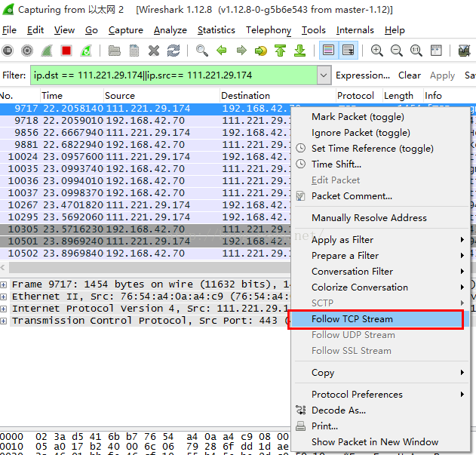
Task: Expand Transmission Control Protocol node
Action: (3, 321)
